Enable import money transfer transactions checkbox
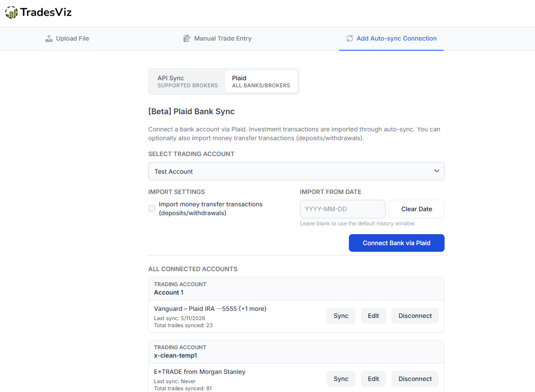The width and height of the screenshot is (535, 392). click(152, 209)
